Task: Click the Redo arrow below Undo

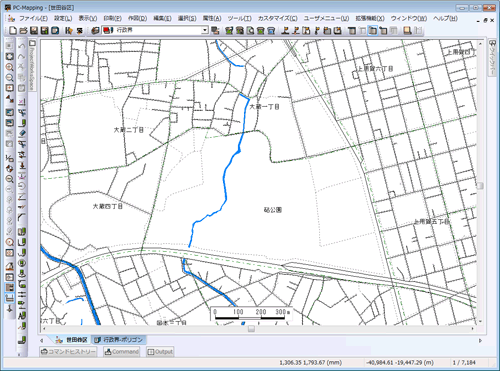Action: point(22,56)
